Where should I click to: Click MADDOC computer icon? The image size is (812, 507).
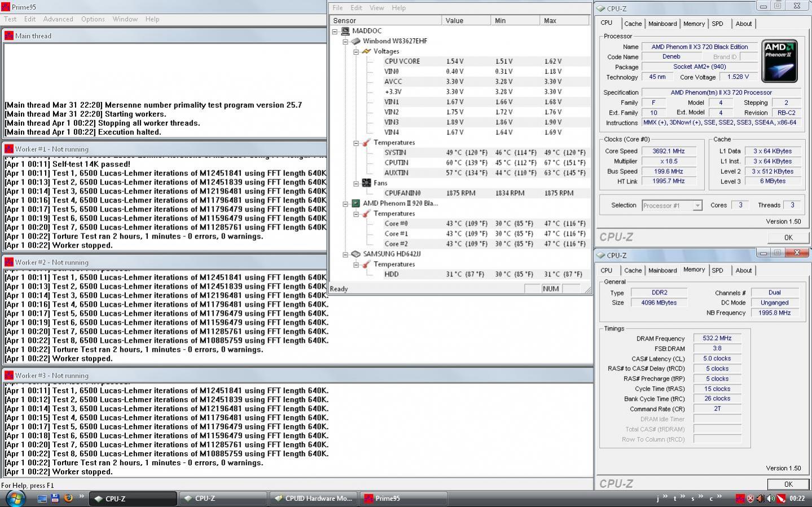(345, 31)
